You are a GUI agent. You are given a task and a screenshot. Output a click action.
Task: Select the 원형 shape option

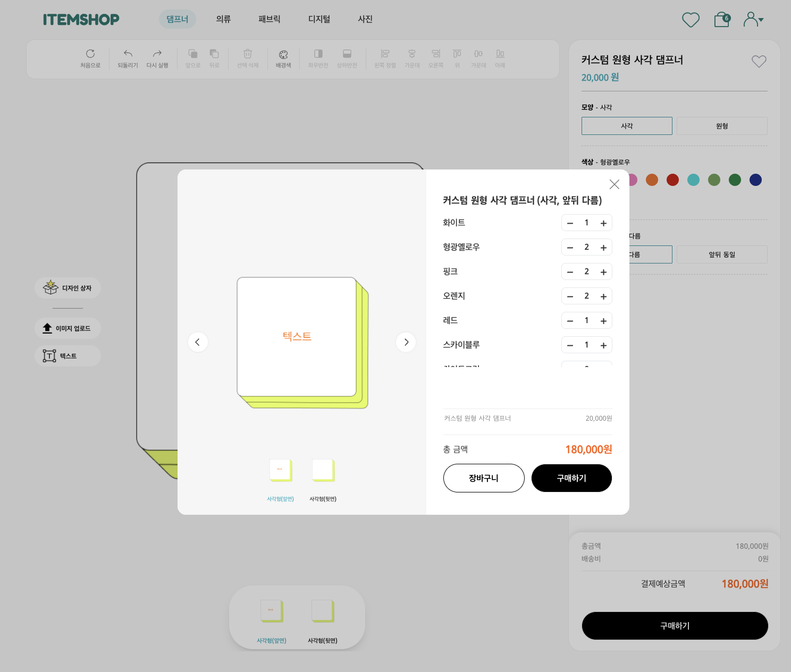(721, 126)
